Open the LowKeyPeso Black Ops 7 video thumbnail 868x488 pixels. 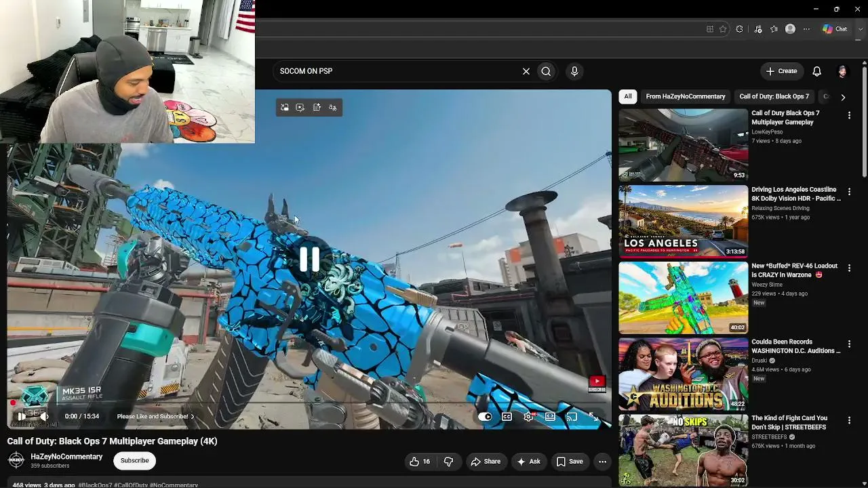tap(683, 145)
